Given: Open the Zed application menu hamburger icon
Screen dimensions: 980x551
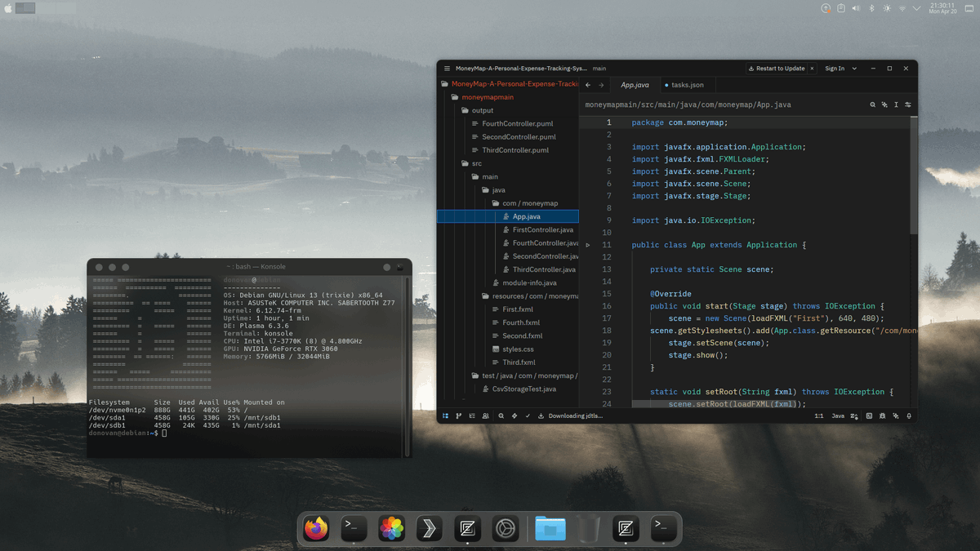Looking at the screenshot, I should (447, 69).
